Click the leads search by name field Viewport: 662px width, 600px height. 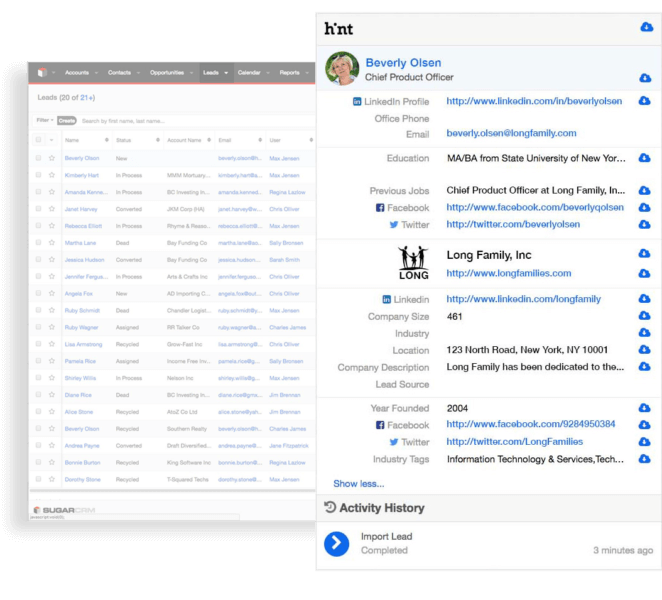pyautogui.click(x=196, y=121)
